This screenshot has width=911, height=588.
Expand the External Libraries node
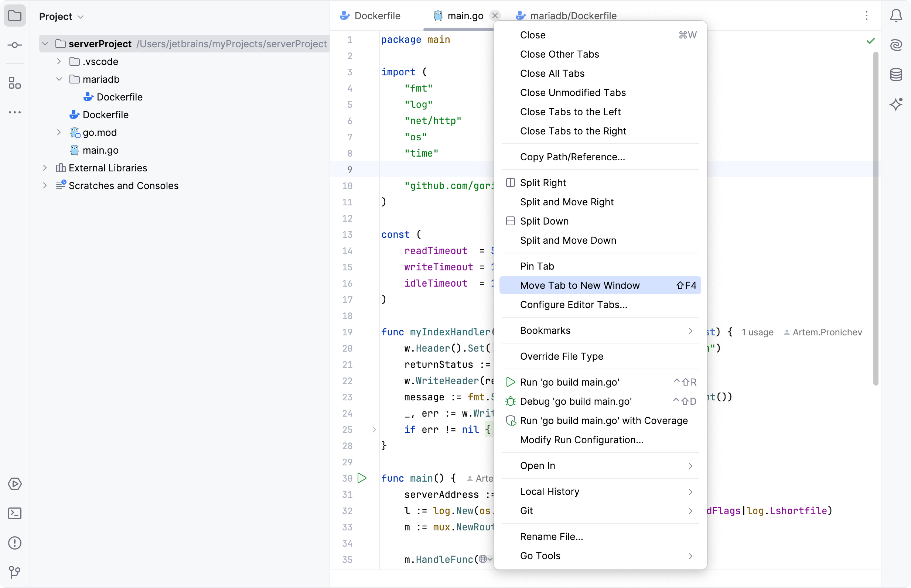click(x=45, y=168)
